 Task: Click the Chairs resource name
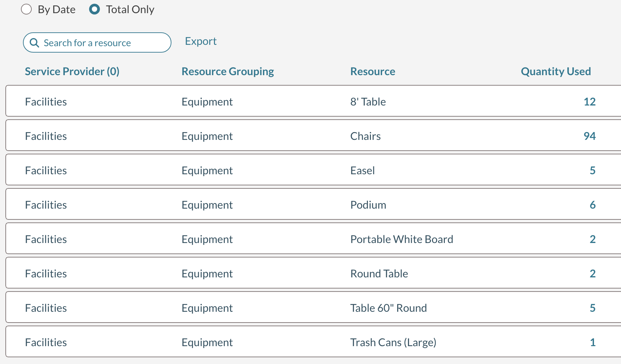[x=366, y=136]
